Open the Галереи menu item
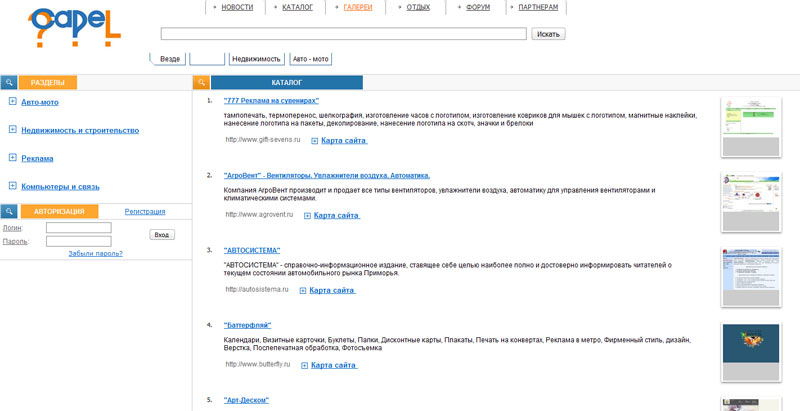Image resolution: width=800 pixels, height=411 pixels. tap(358, 7)
